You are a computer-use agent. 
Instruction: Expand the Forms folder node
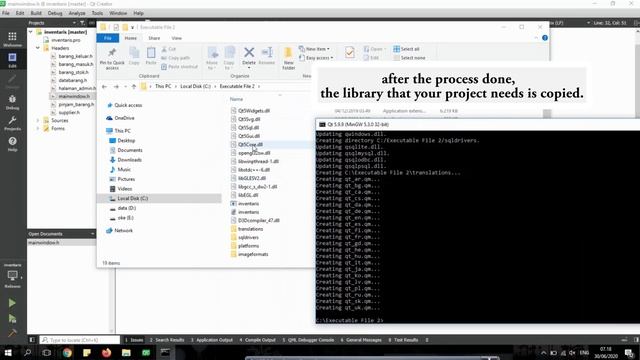(x=38, y=128)
